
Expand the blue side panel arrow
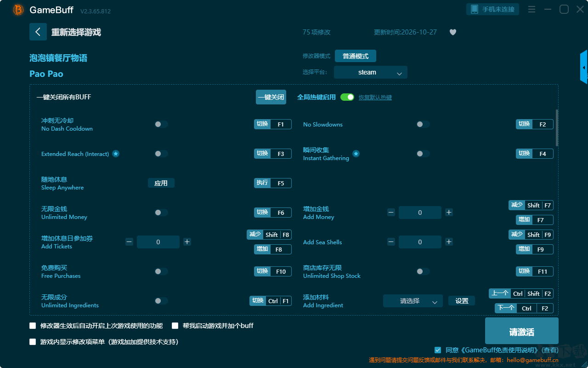(x=584, y=67)
